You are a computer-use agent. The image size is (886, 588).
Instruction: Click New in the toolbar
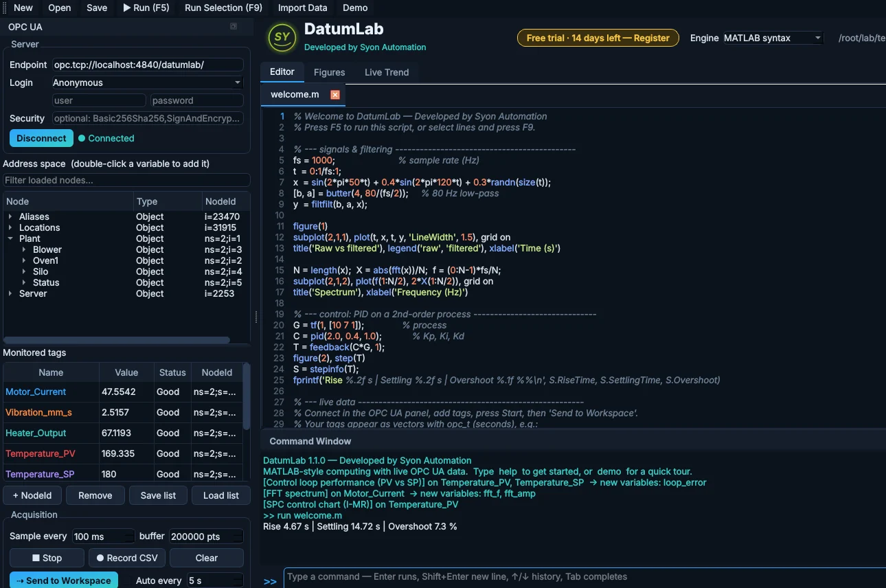click(23, 8)
